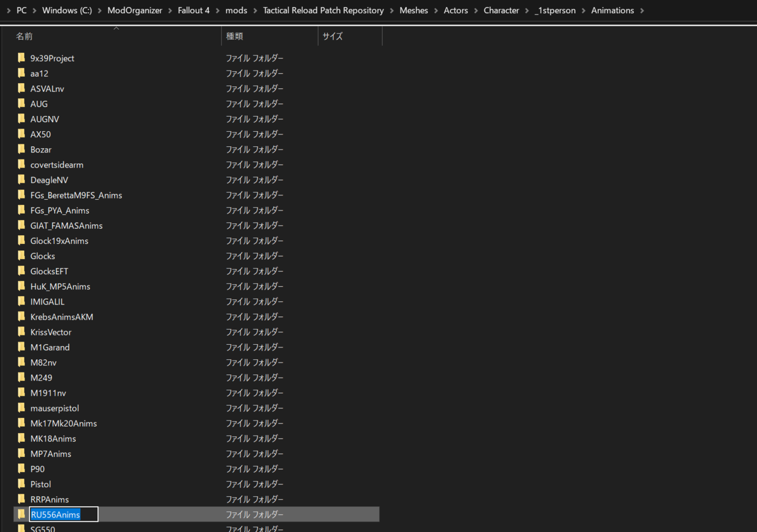
Task: Go to the _1stperson breadcrumb
Action: pyautogui.click(x=555, y=11)
